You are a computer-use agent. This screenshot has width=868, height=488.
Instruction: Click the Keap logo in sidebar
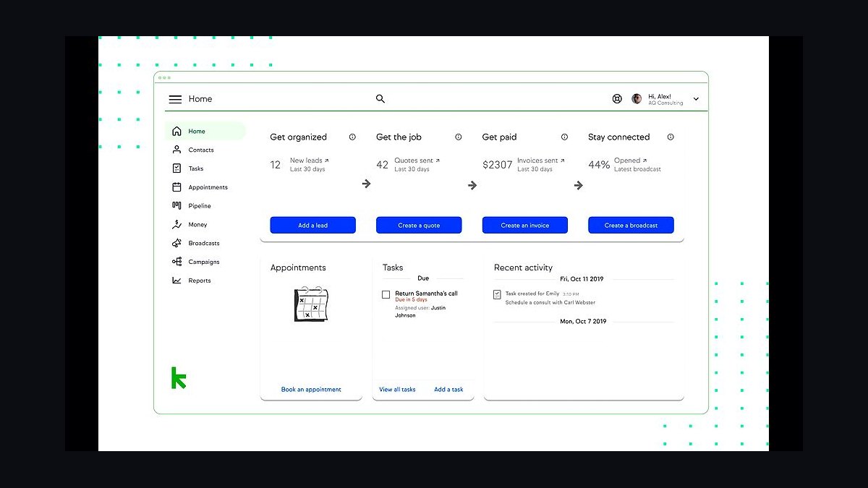point(178,377)
